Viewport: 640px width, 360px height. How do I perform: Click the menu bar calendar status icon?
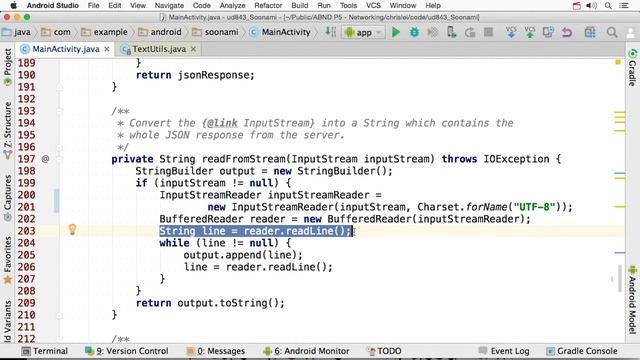576,6
